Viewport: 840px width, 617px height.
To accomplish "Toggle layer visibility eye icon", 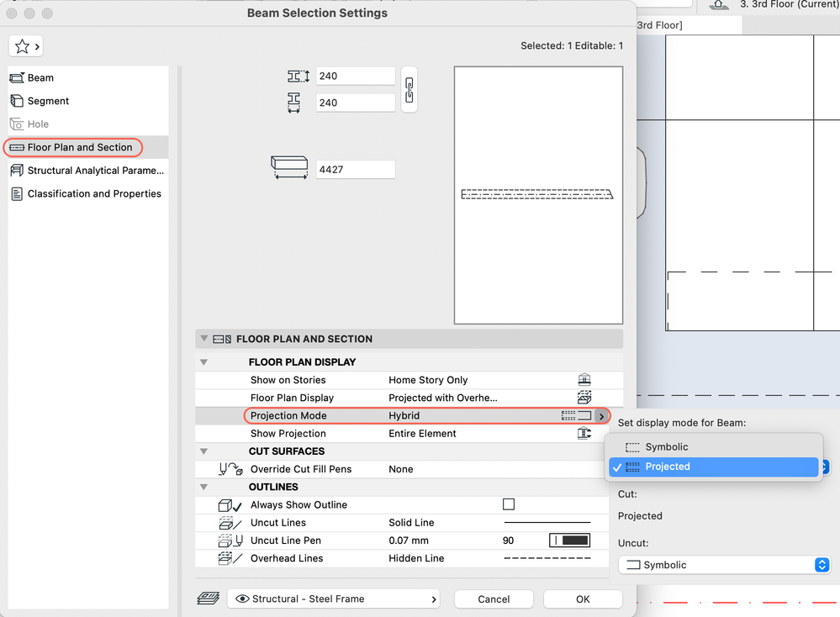I will click(x=242, y=599).
